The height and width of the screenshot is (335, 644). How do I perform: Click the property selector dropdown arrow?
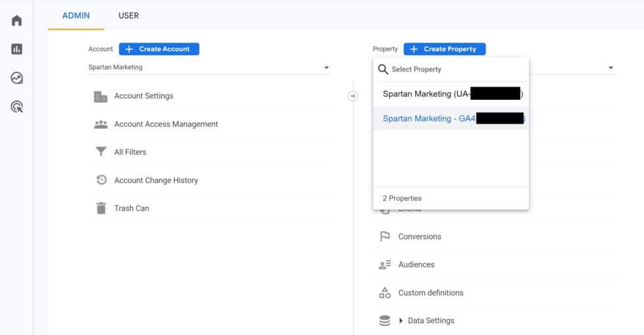[x=610, y=68]
